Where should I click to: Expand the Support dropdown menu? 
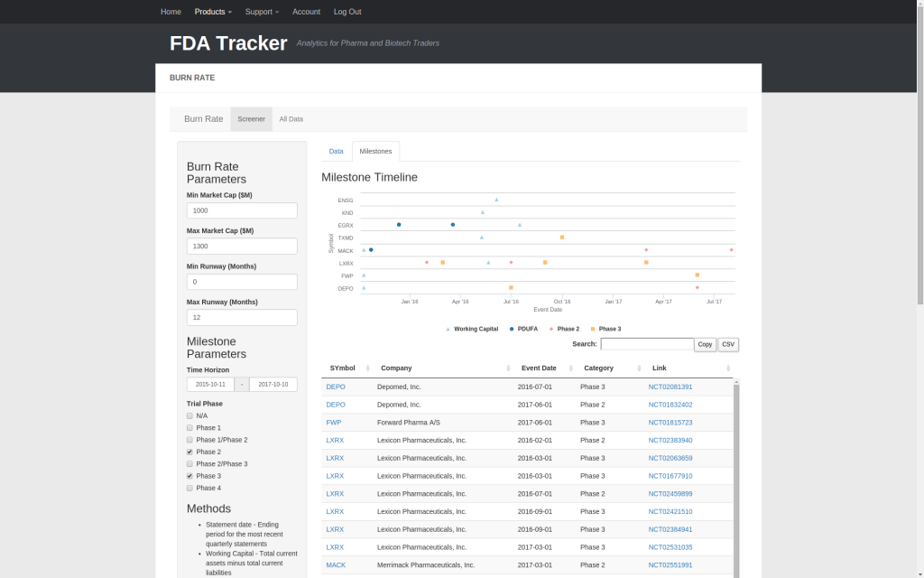pos(263,12)
